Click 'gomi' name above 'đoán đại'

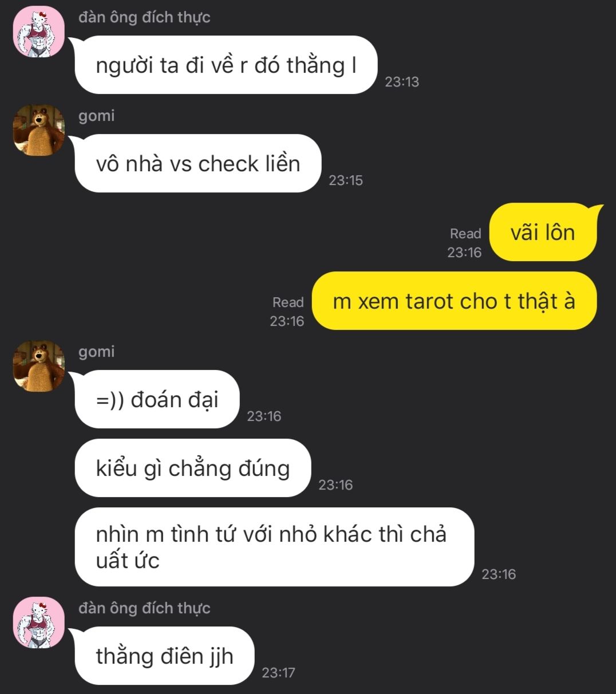coord(97,352)
